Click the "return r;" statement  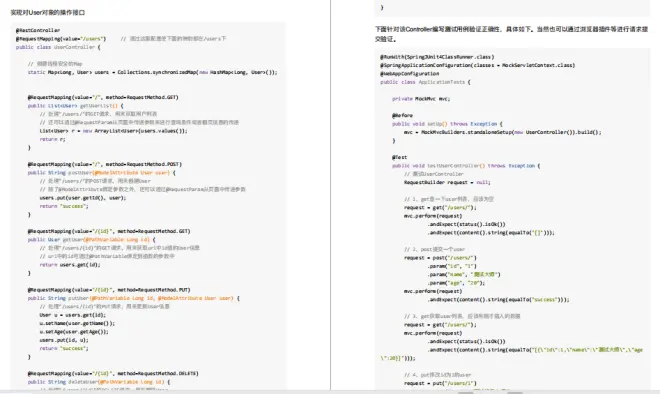point(52,139)
